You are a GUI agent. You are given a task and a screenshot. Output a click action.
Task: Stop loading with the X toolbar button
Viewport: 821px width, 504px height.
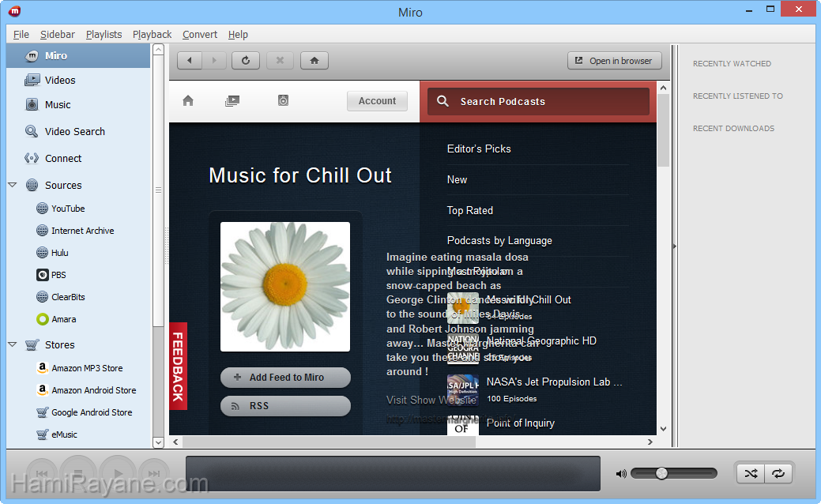point(281,61)
